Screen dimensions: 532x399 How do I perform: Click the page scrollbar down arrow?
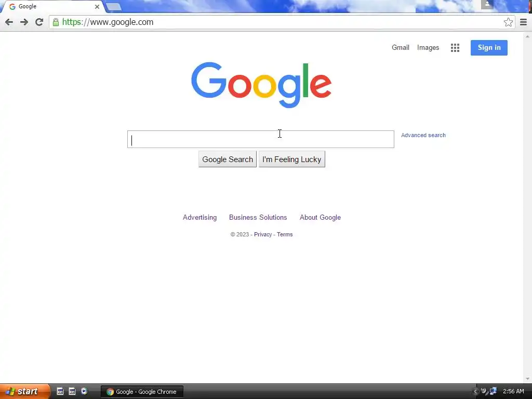click(x=527, y=379)
